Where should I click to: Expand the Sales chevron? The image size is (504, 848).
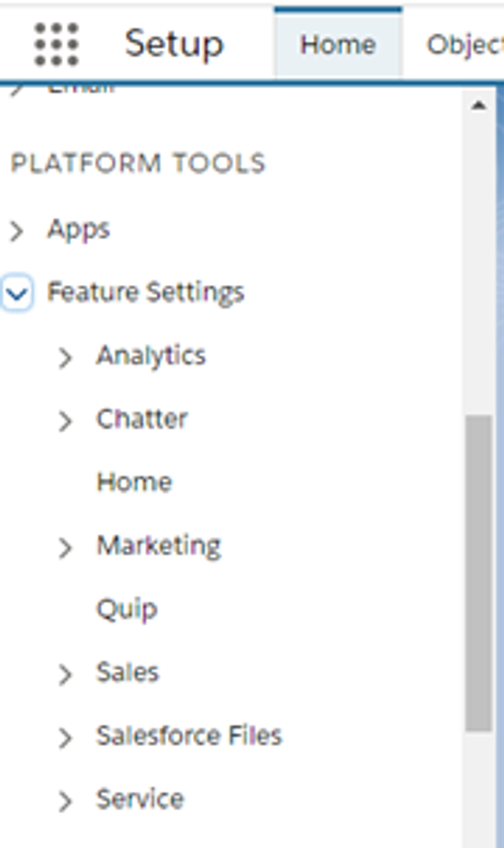[x=65, y=675]
